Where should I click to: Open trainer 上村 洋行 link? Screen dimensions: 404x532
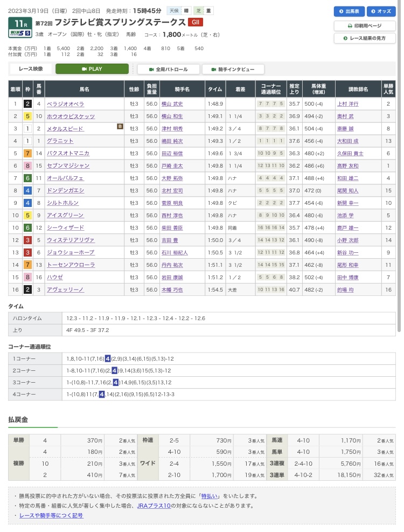pyautogui.click(x=348, y=104)
